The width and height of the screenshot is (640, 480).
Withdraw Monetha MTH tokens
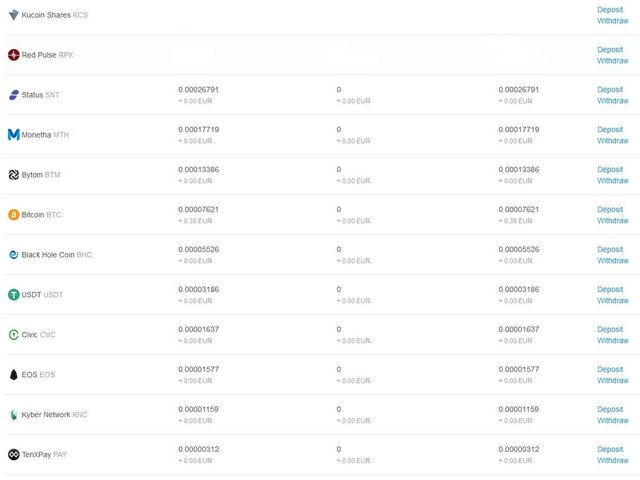pos(613,141)
